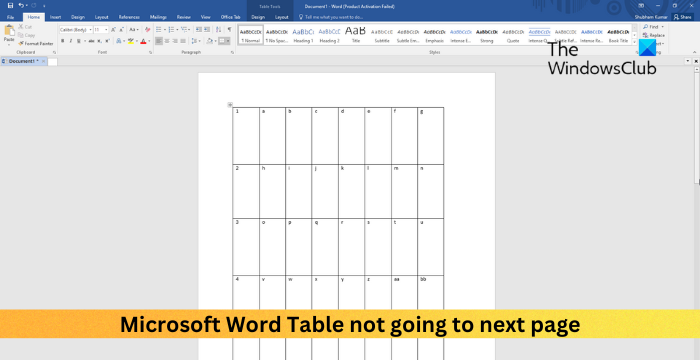Apply the Title style

355,35
